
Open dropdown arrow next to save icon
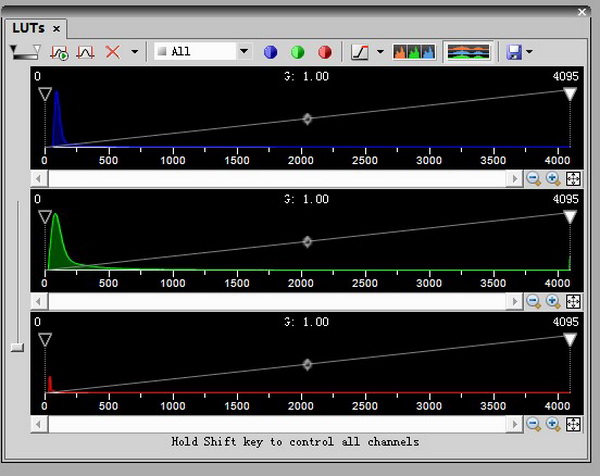point(529,51)
